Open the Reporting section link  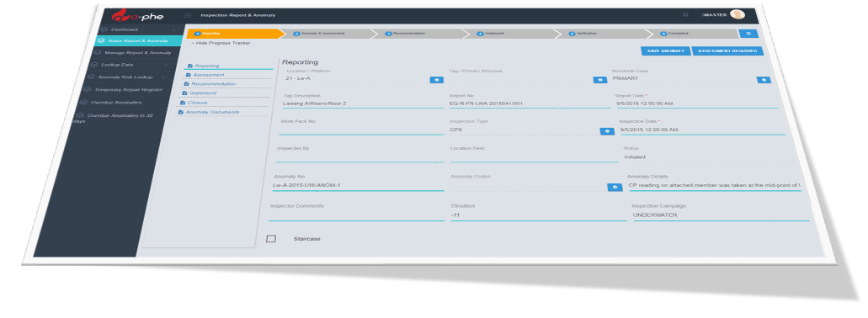coord(207,66)
